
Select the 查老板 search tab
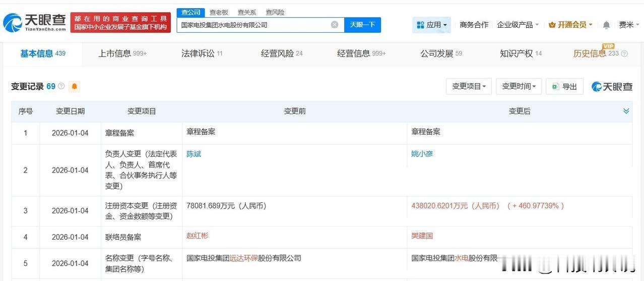tap(219, 12)
